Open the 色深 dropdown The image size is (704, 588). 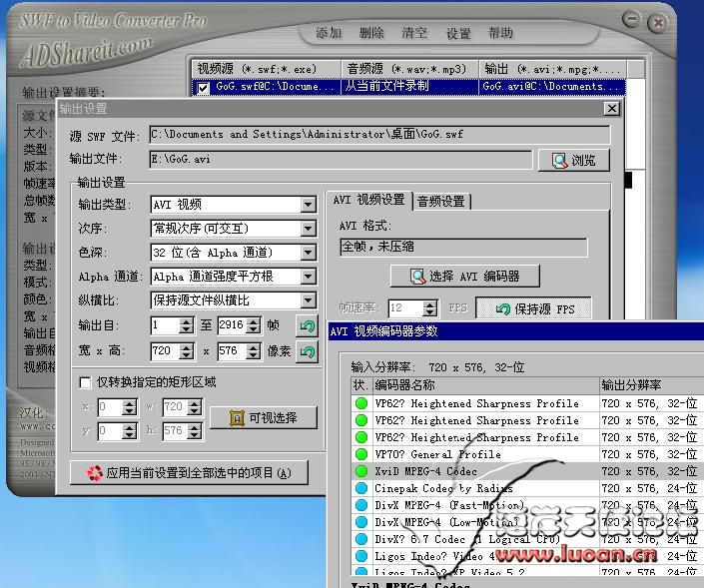[x=308, y=253]
